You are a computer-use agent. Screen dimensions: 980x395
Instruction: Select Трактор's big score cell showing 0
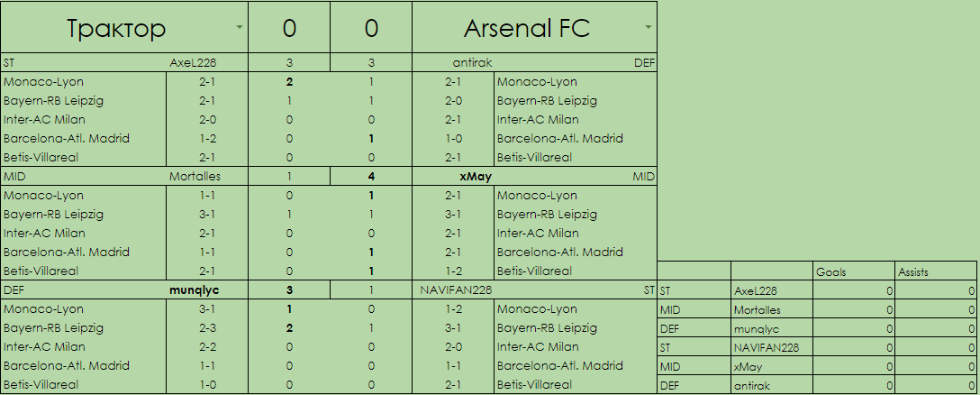click(289, 28)
